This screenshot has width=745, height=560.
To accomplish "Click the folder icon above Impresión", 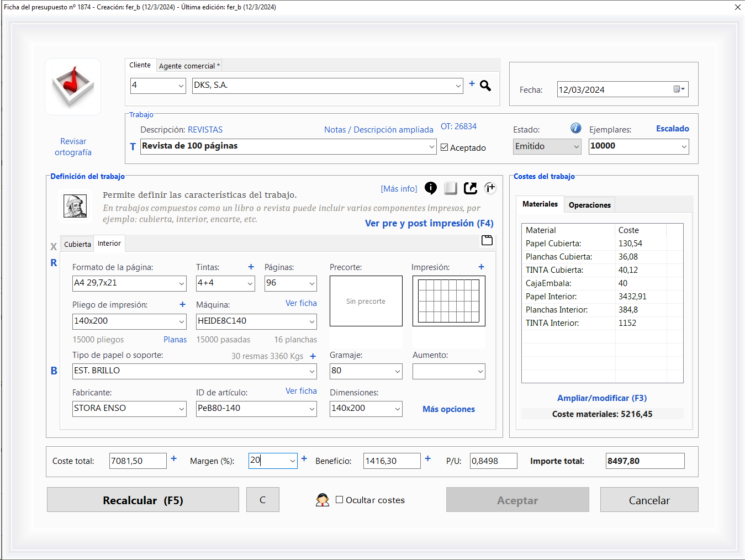I will [487, 240].
